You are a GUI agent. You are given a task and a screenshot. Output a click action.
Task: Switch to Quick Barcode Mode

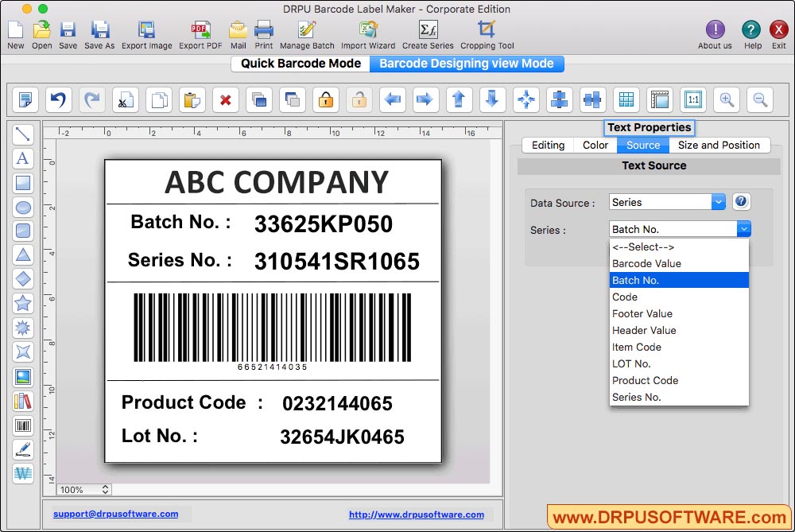[x=300, y=63]
